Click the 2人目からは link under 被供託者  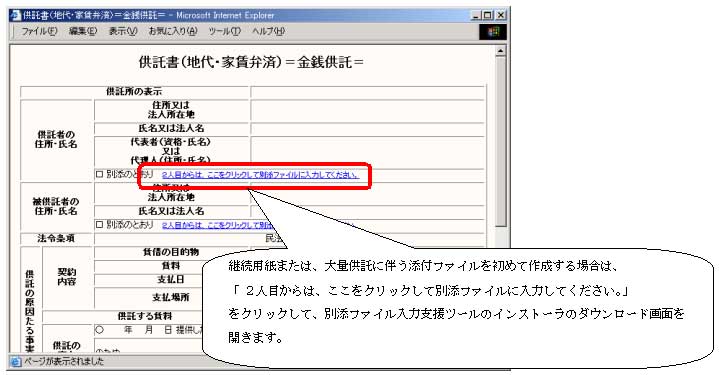(218, 225)
